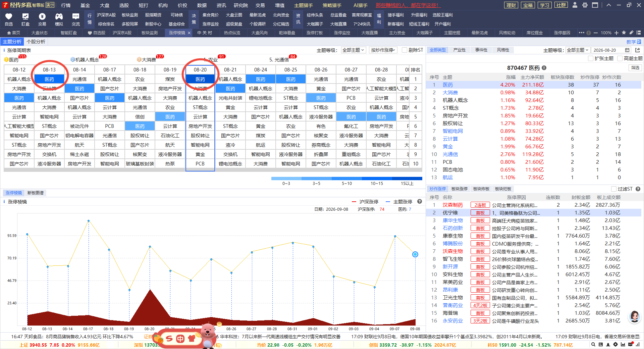Switch to the 板块炸板 tab
Screen dimensions: 644x349
481,189
